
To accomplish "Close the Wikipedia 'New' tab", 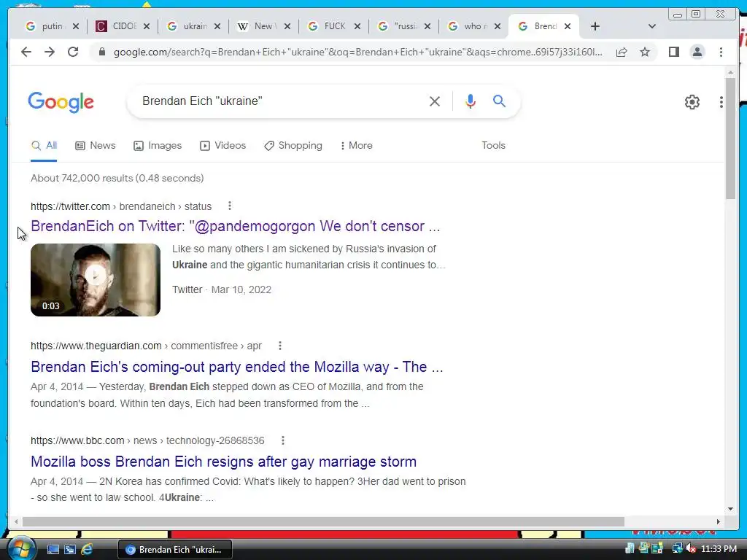I will [x=287, y=26].
